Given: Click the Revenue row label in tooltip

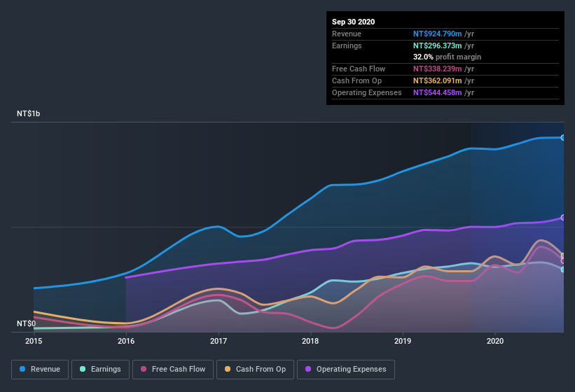Looking at the screenshot, I should click(x=347, y=34).
